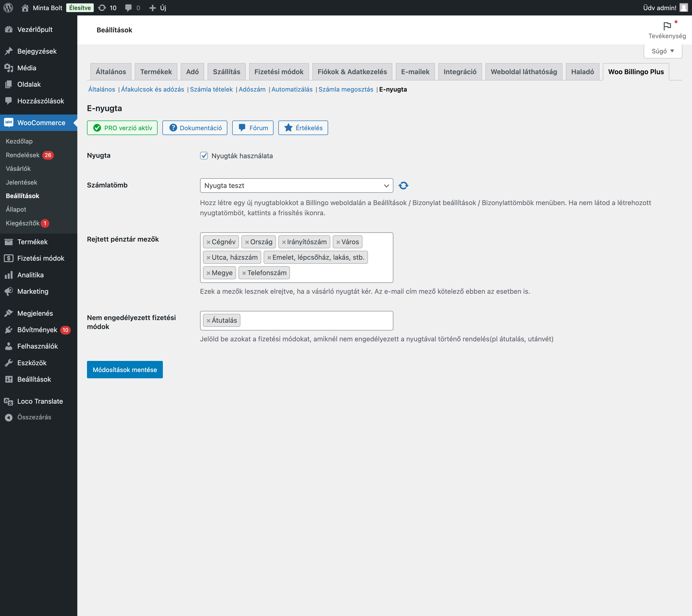Screen dimensions: 692x616
Task: Open Vezérlőpult dashboard icon in sidebar
Action: pos(9,29)
